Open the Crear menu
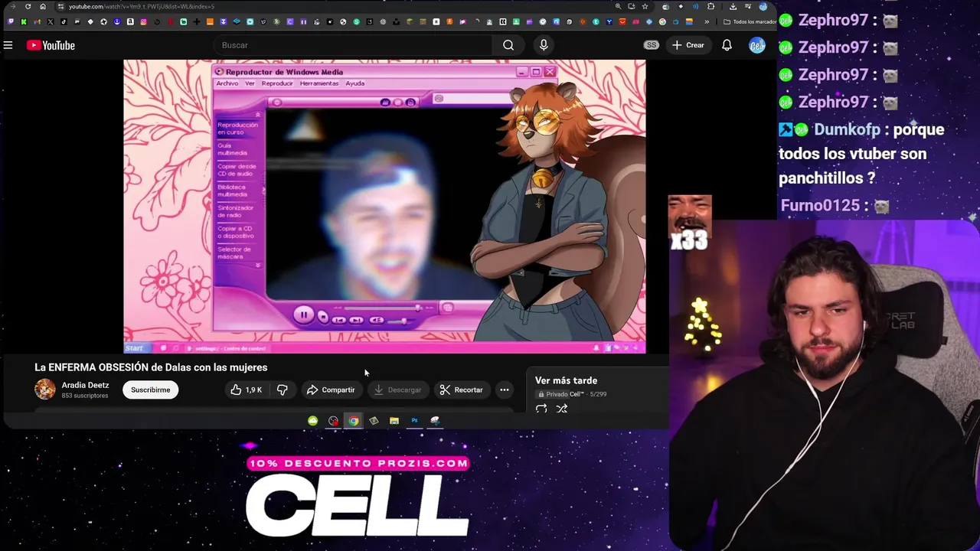The image size is (980, 551). coord(688,45)
